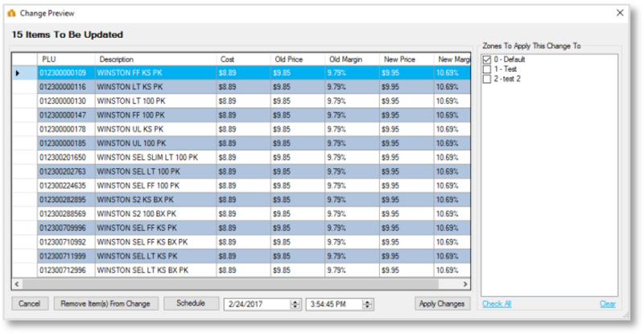
Task: Click the horizontal scrollbar left arrow
Action: (x=17, y=284)
